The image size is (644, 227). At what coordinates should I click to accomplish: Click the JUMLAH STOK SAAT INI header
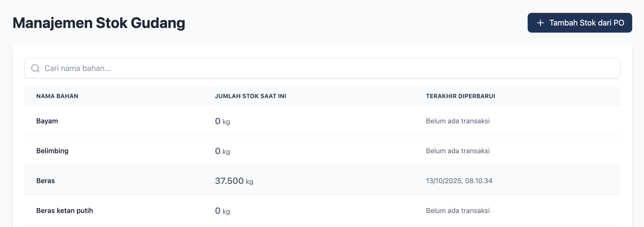click(250, 96)
